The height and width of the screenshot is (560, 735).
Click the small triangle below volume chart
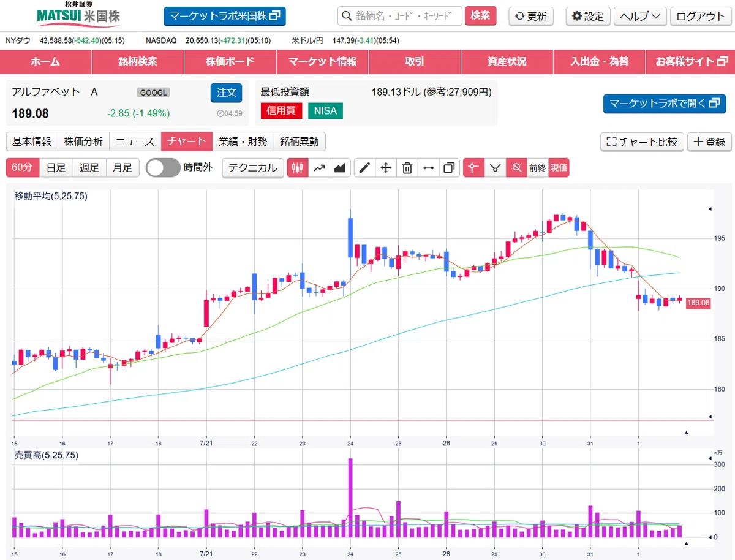pos(686,543)
